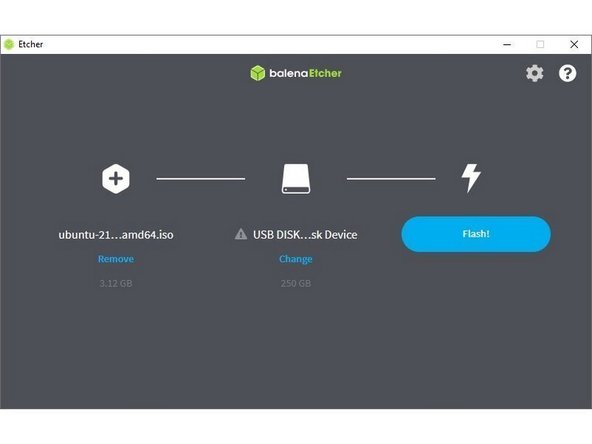This screenshot has height=444, width=592.
Task: Close the Etcher window
Action: click(x=574, y=45)
